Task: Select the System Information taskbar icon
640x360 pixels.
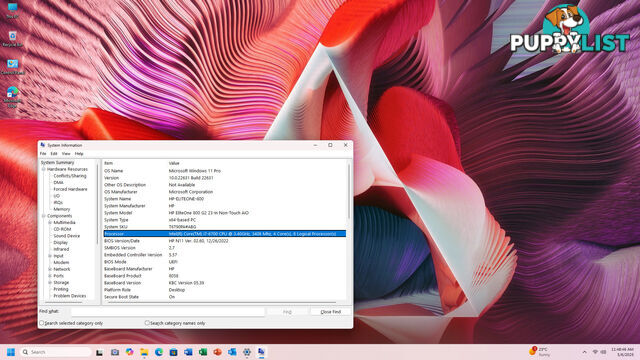Action: pos(262,352)
